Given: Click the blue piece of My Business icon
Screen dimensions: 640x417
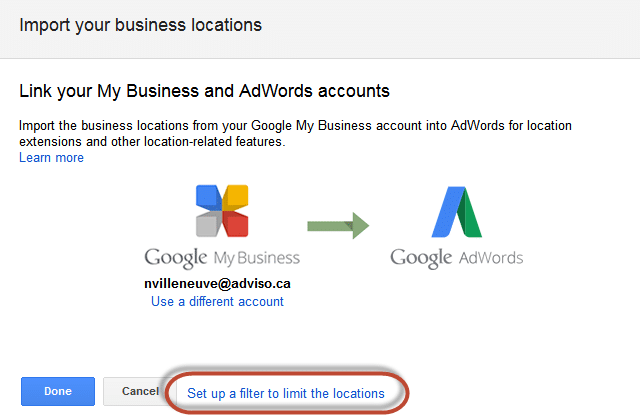Looking at the screenshot, I should click(207, 197).
